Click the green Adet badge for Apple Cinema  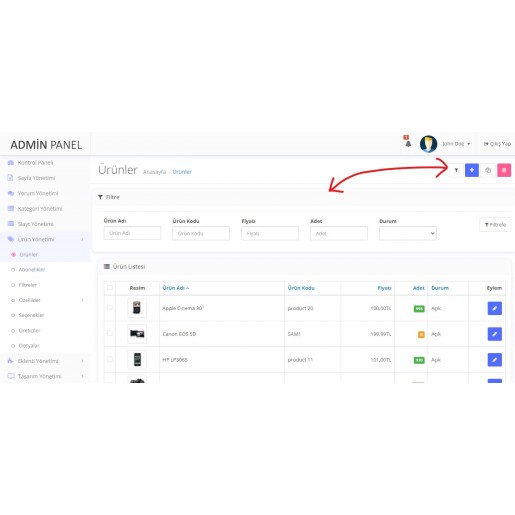point(419,309)
